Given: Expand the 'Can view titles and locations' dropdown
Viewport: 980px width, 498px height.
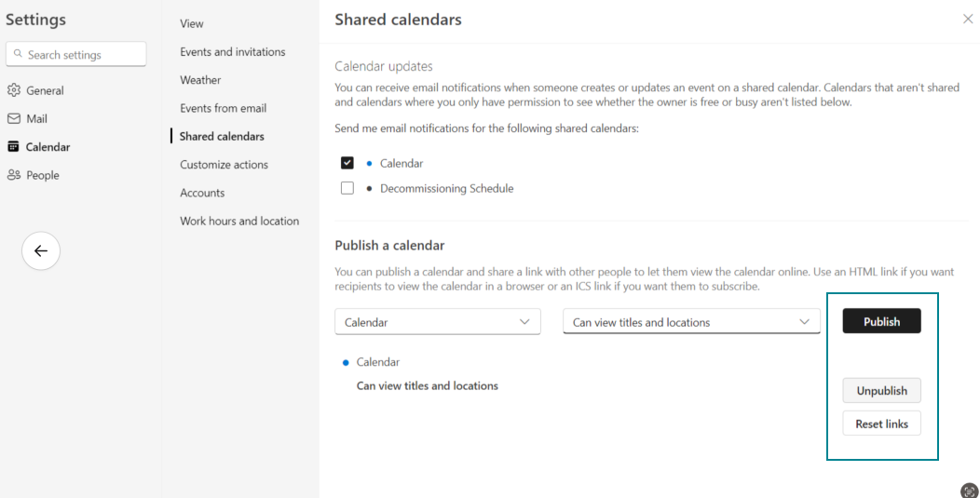Looking at the screenshot, I should pyautogui.click(x=690, y=322).
